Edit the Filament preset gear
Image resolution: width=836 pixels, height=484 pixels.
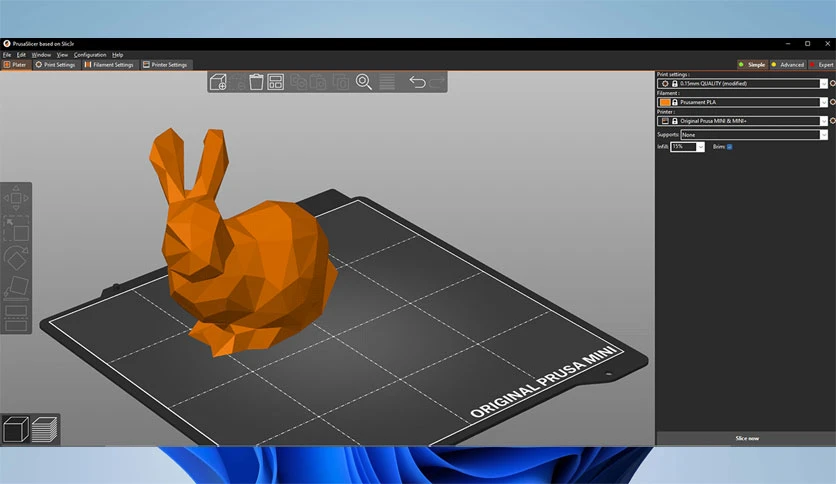[x=833, y=102]
